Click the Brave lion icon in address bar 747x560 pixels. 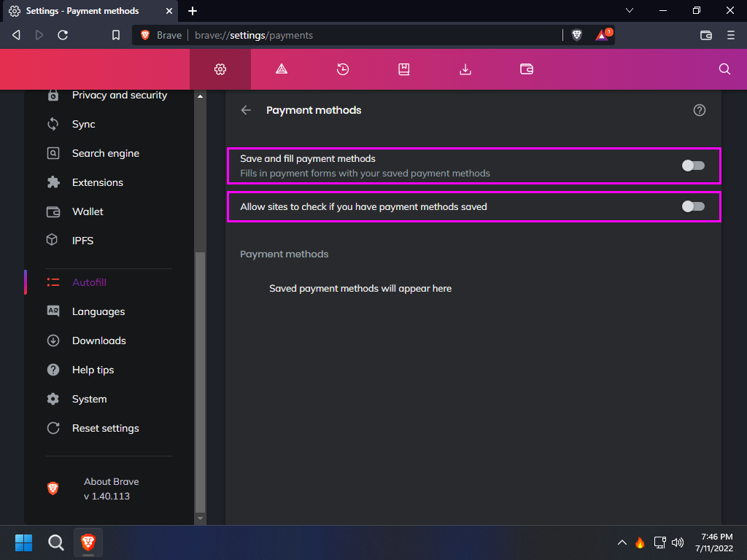145,35
